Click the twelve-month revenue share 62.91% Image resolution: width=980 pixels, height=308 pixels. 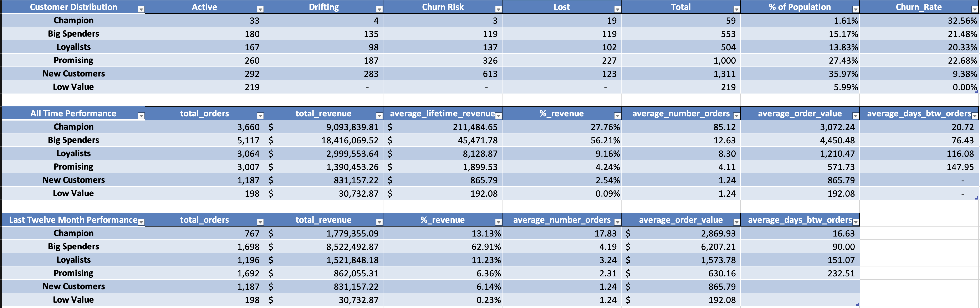pyautogui.click(x=443, y=246)
